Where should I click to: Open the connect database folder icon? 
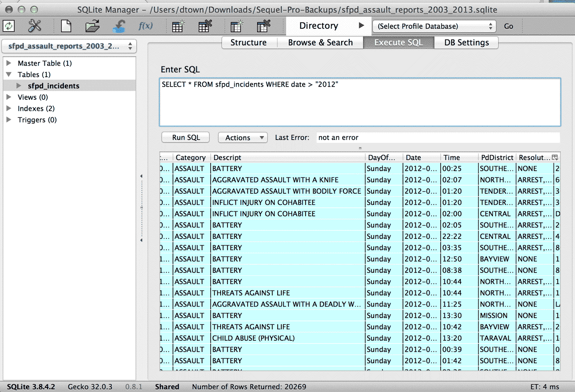(92, 26)
